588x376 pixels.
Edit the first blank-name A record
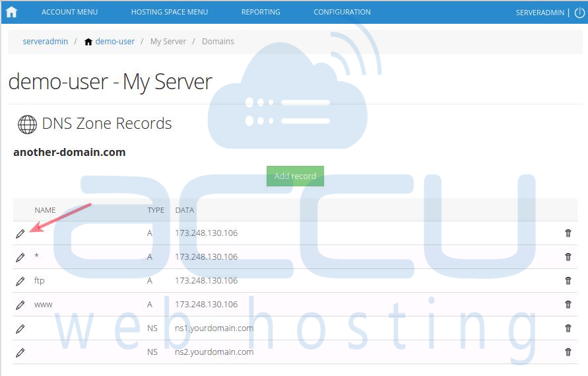[x=20, y=233]
